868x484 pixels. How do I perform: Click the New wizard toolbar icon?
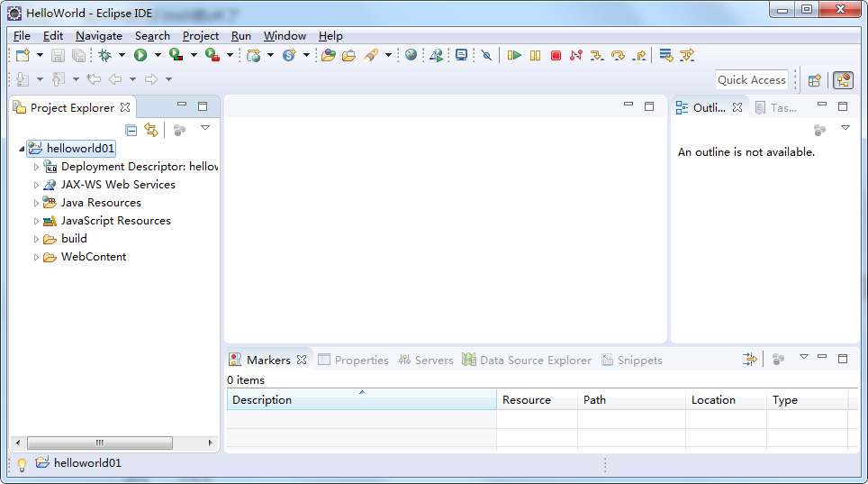tap(23, 55)
